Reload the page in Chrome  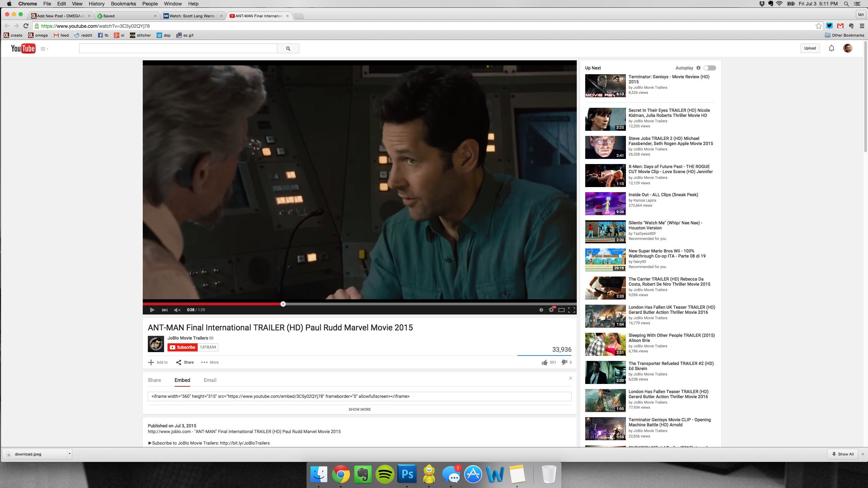point(26,26)
